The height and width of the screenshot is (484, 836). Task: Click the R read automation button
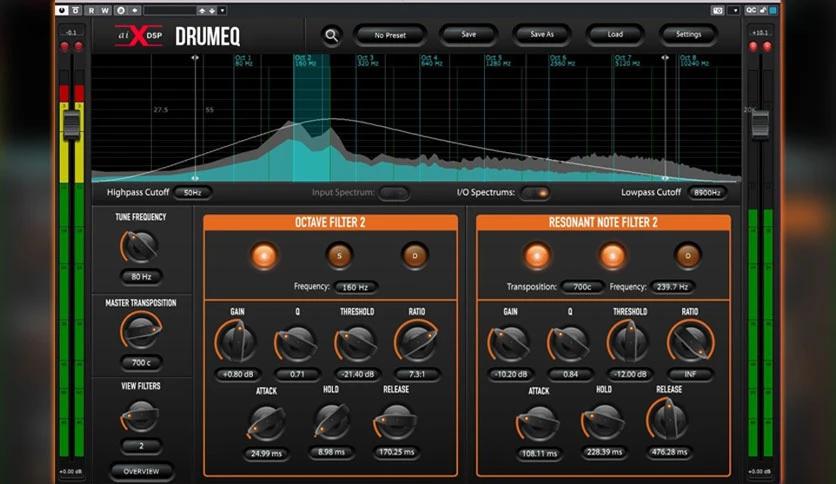[x=91, y=10]
